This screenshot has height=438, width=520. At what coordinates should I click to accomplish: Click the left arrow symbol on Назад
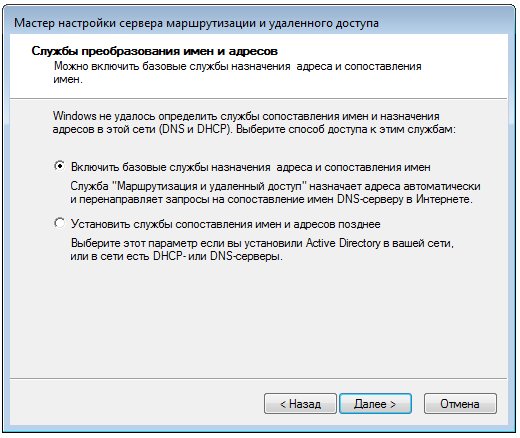[283, 404]
